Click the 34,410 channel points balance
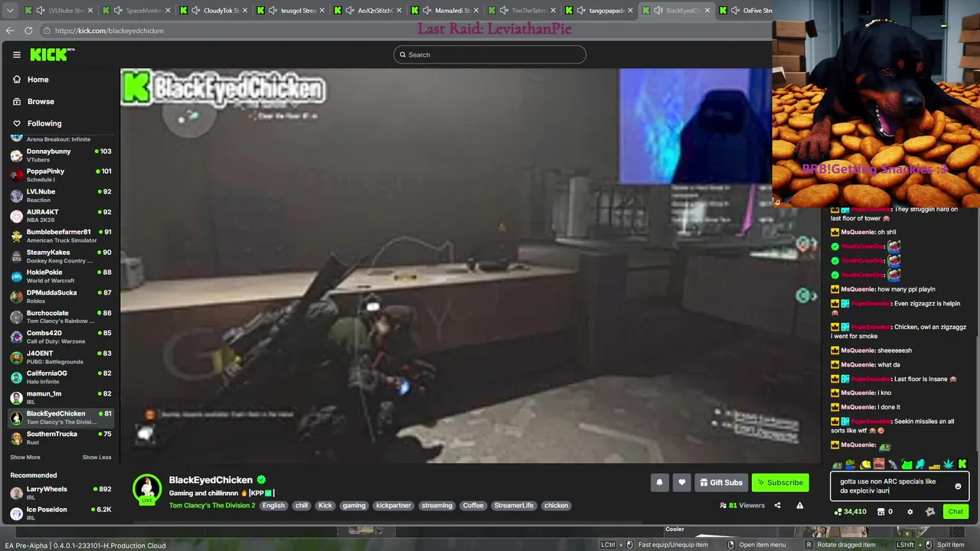980x551 pixels. click(x=850, y=512)
